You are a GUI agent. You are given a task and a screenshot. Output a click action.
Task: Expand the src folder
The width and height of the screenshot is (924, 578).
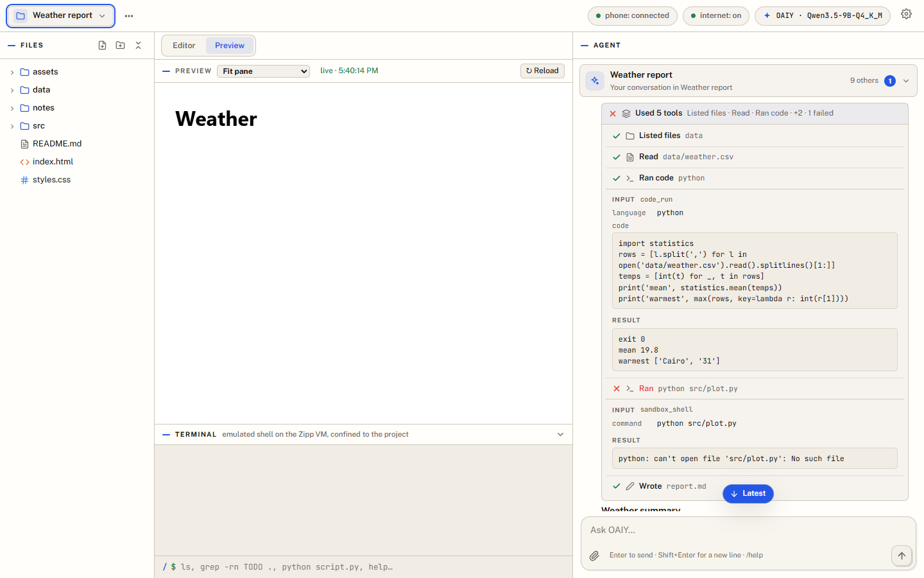click(77, 126)
